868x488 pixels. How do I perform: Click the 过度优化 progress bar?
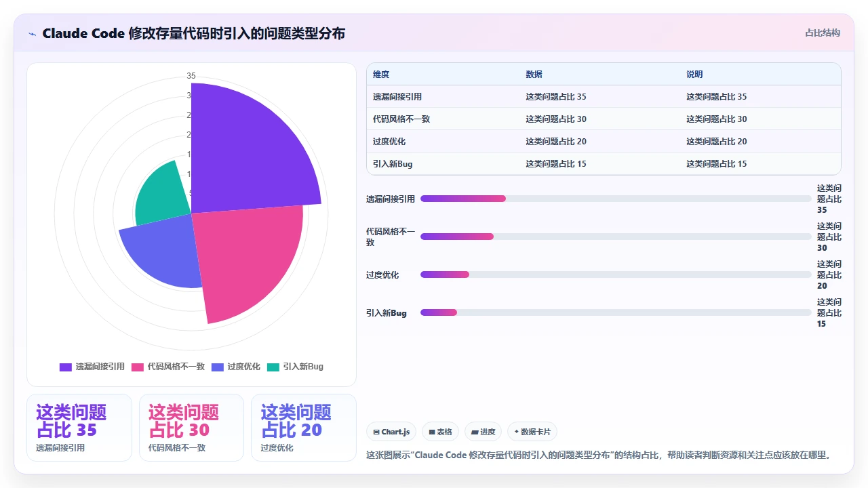[x=616, y=274]
